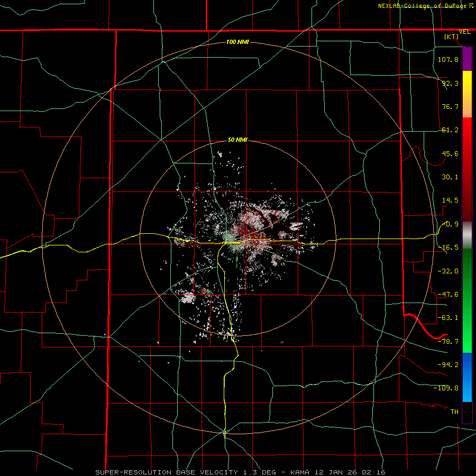Viewport: 476px width, 476px height.
Task: Click the -47.6 velocity scale value
Action: coord(448,295)
